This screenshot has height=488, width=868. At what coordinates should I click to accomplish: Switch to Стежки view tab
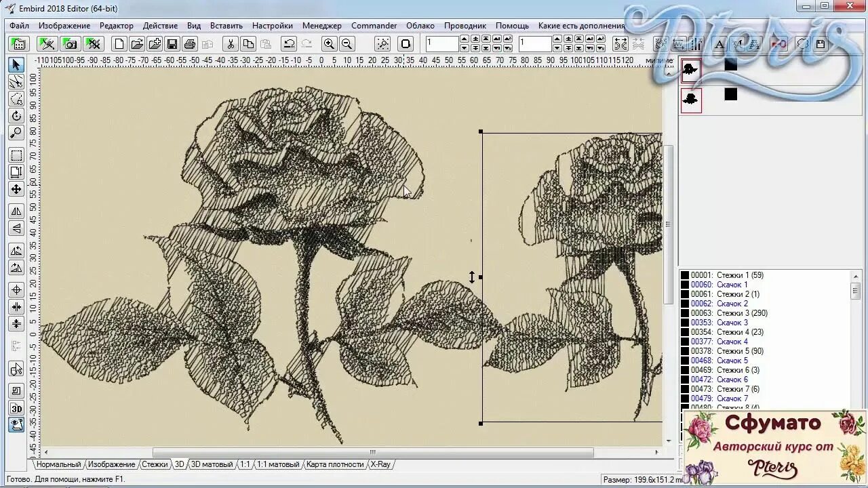[x=155, y=464]
